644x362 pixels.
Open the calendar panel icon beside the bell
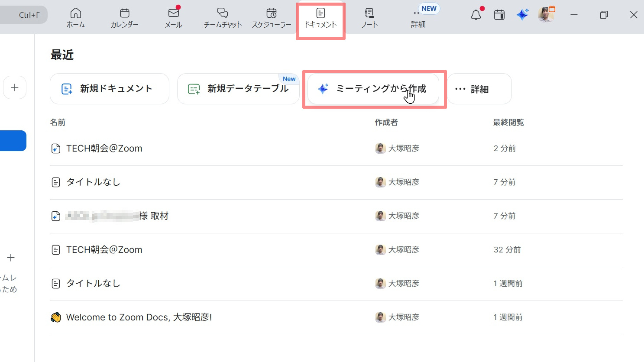[x=499, y=15]
